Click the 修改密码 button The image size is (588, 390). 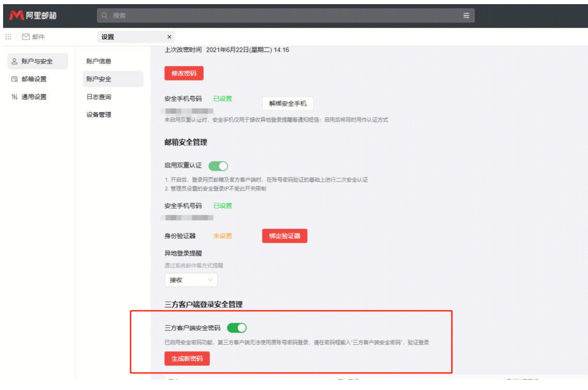pos(184,73)
